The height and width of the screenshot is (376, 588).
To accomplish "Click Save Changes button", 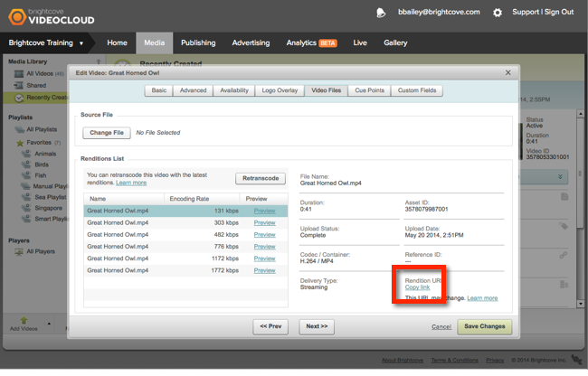I will pyautogui.click(x=485, y=327).
